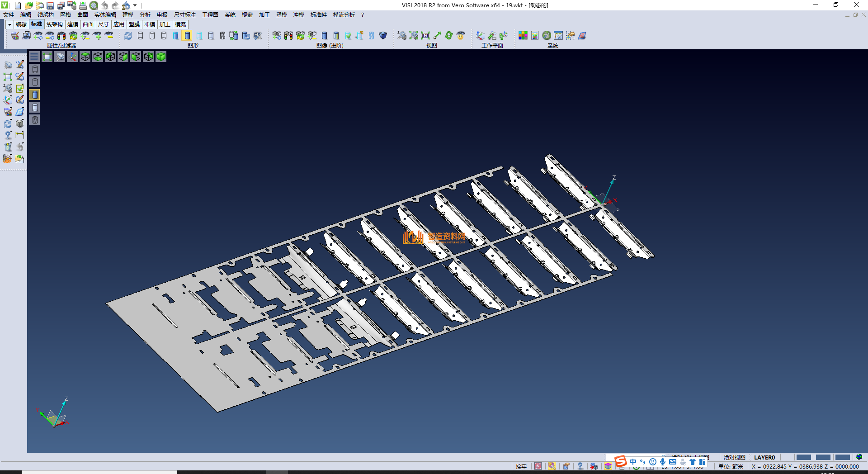Click the zoom magnifier icon in viewport toolbar
Image resolution: width=868 pixels, height=474 pixels.
[x=60, y=57]
